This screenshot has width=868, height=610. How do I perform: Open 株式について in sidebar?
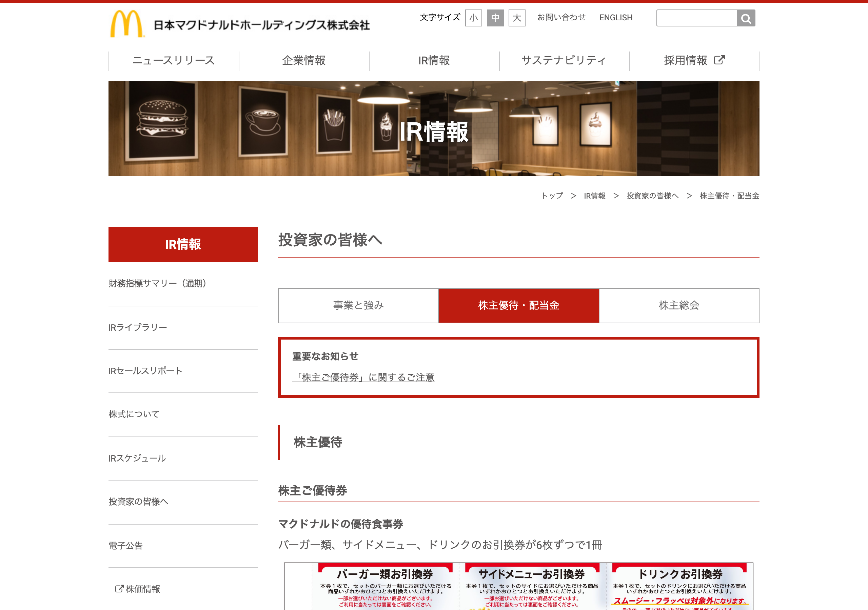(183, 414)
